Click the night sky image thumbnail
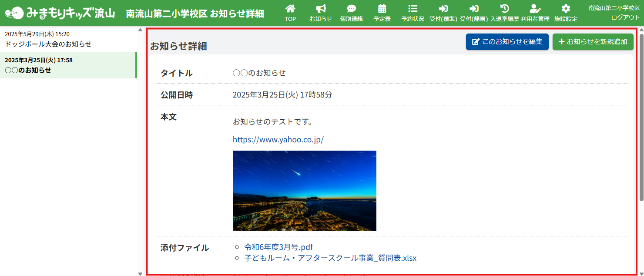 pyautogui.click(x=304, y=191)
